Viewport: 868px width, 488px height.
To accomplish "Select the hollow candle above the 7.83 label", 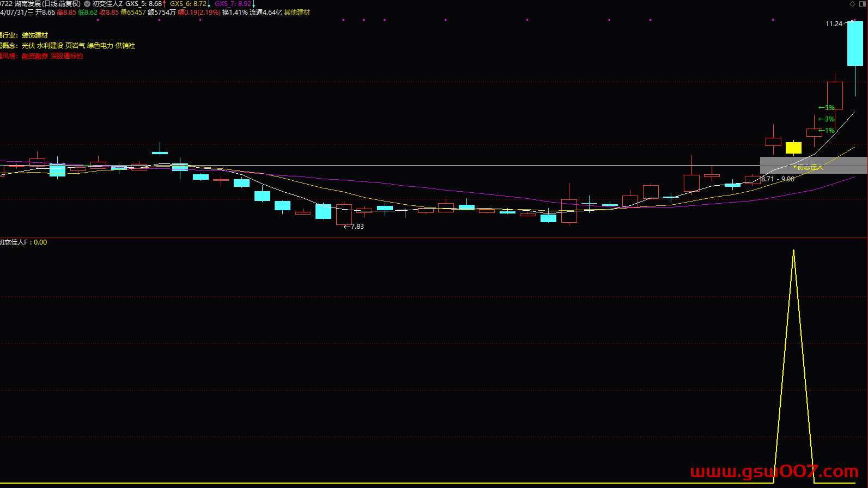I will coord(344,214).
